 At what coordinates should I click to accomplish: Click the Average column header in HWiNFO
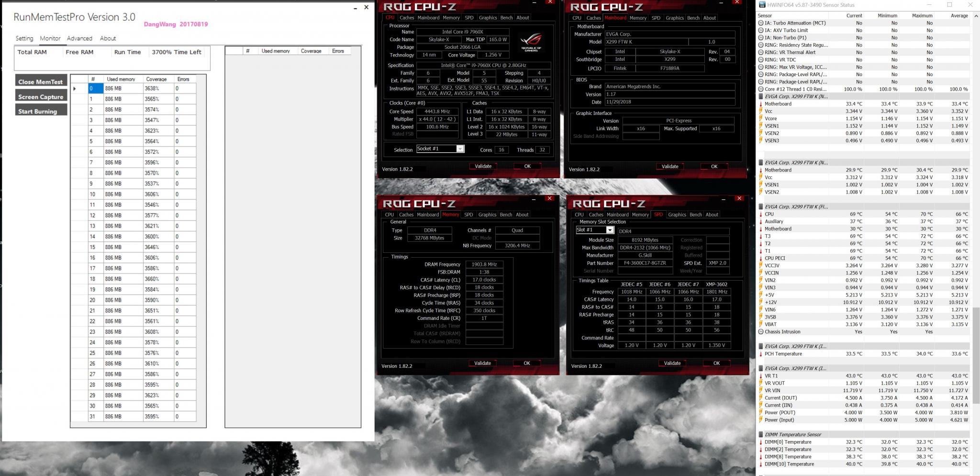click(959, 16)
